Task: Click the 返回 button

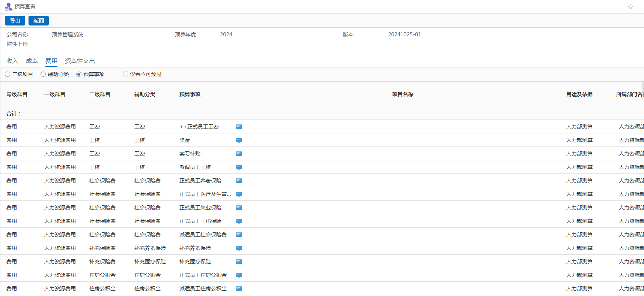Action: point(39,21)
